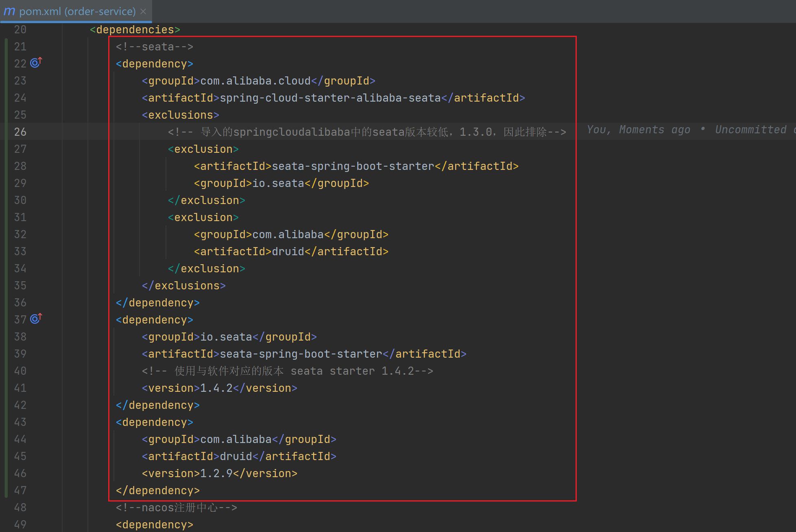
Task: Click the </exclusions> closing tag on line 35
Action: click(x=184, y=286)
